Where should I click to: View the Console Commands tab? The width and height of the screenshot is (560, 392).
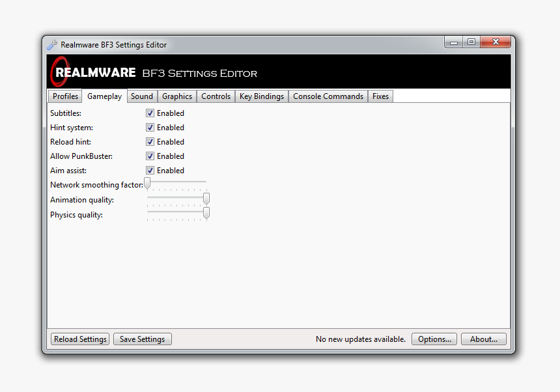[x=328, y=96]
